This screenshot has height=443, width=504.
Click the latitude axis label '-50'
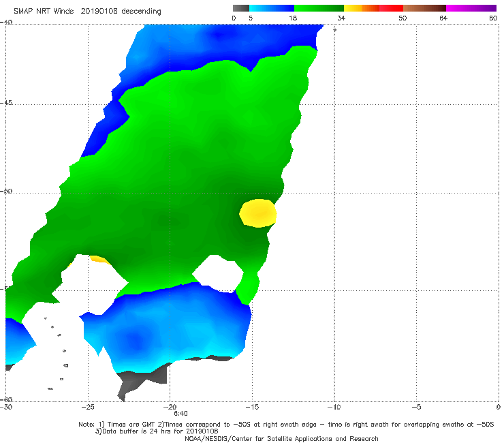tap(6, 191)
